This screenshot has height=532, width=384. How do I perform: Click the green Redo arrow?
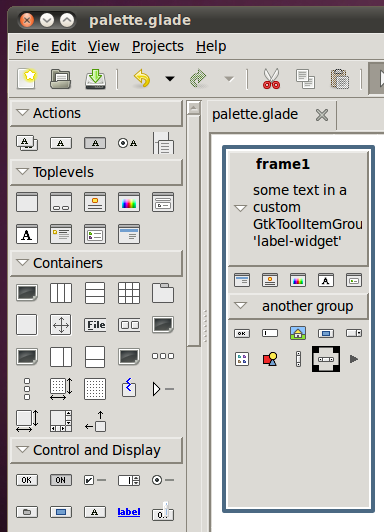coord(198,79)
